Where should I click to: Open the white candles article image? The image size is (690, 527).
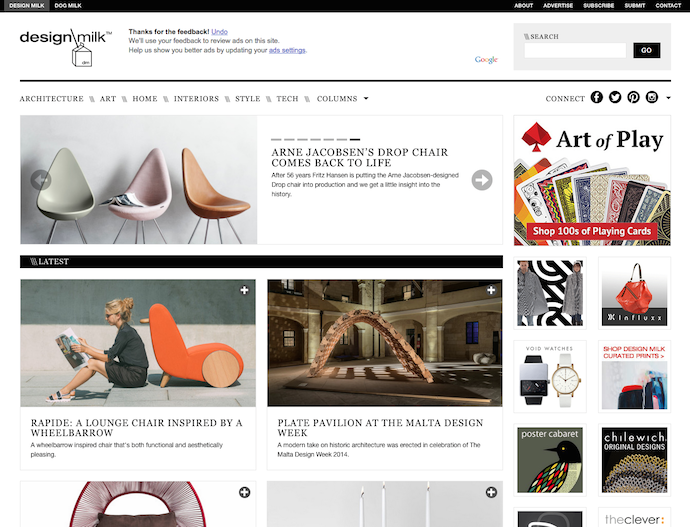[385, 504]
